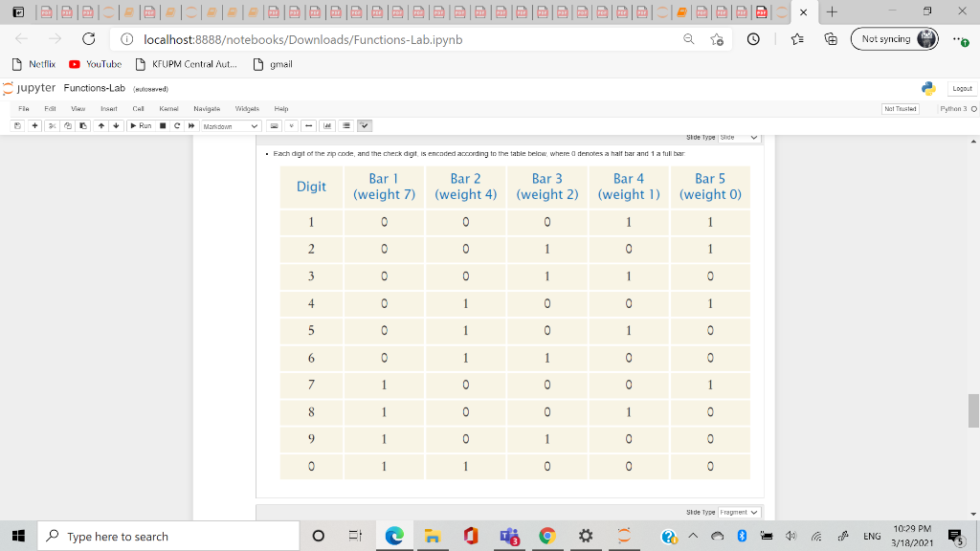Viewport: 980px width, 551px height.
Task: View site information icon in address bar
Action: click(x=127, y=39)
